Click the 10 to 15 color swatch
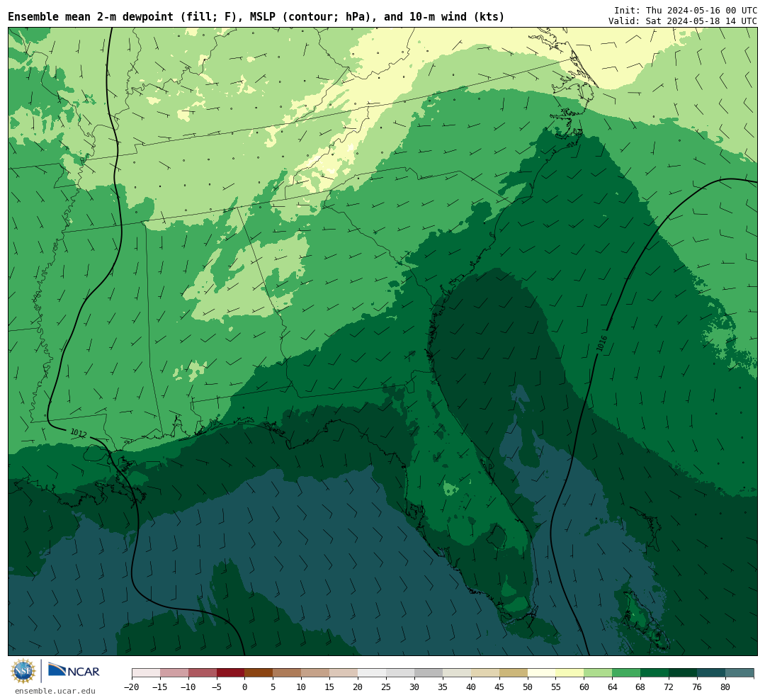 (x=316, y=673)
